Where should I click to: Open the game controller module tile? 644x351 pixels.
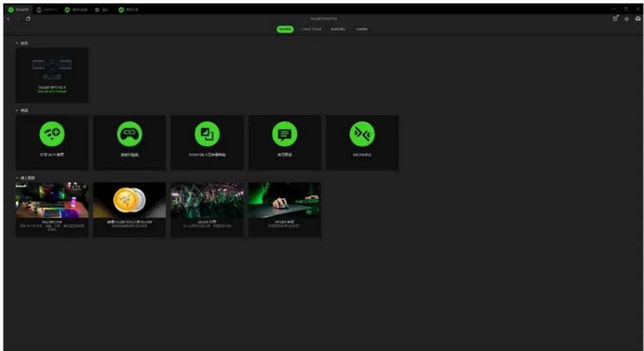tap(130, 142)
